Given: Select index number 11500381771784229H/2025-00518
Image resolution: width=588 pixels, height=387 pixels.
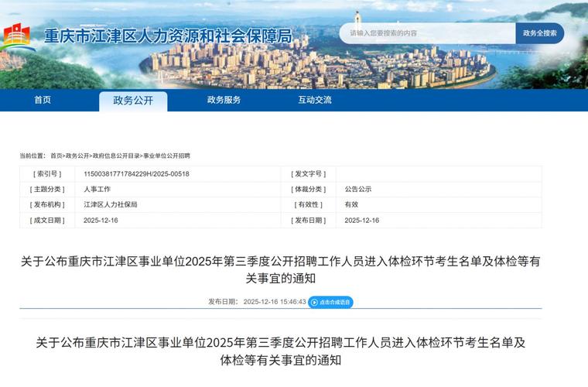Looking at the screenshot, I should click(136, 174).
